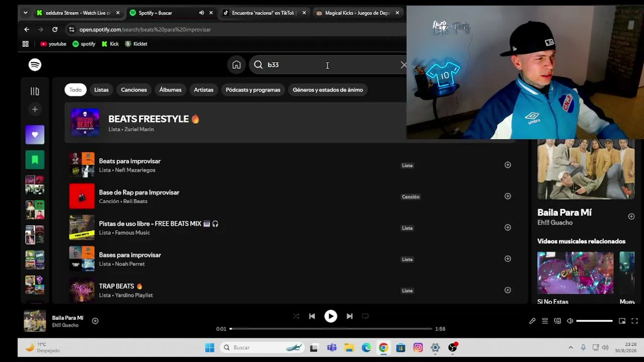This screenshot has height=362, width=644.
Task: Open Bases para improvisar playlist
Action: (130, 255)
